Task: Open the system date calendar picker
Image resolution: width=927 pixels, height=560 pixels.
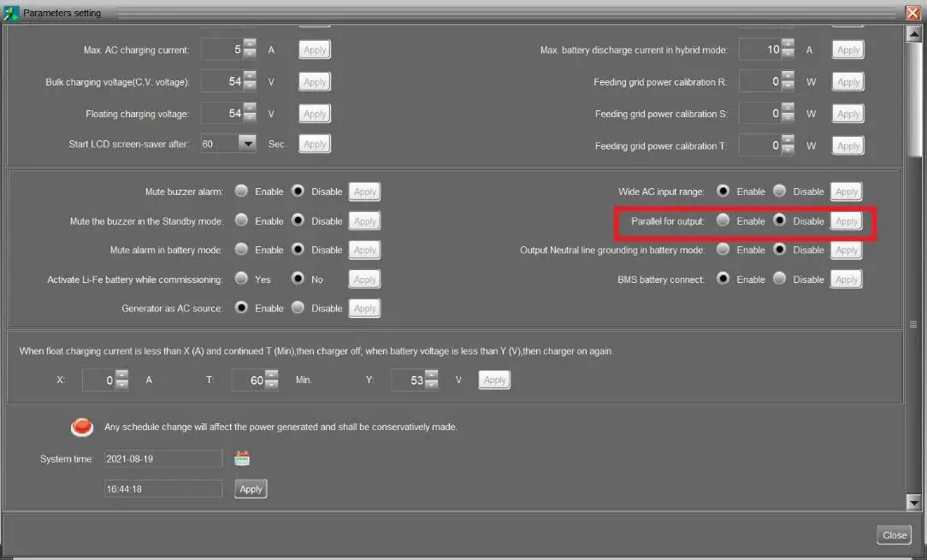Action: click(242, 458)
